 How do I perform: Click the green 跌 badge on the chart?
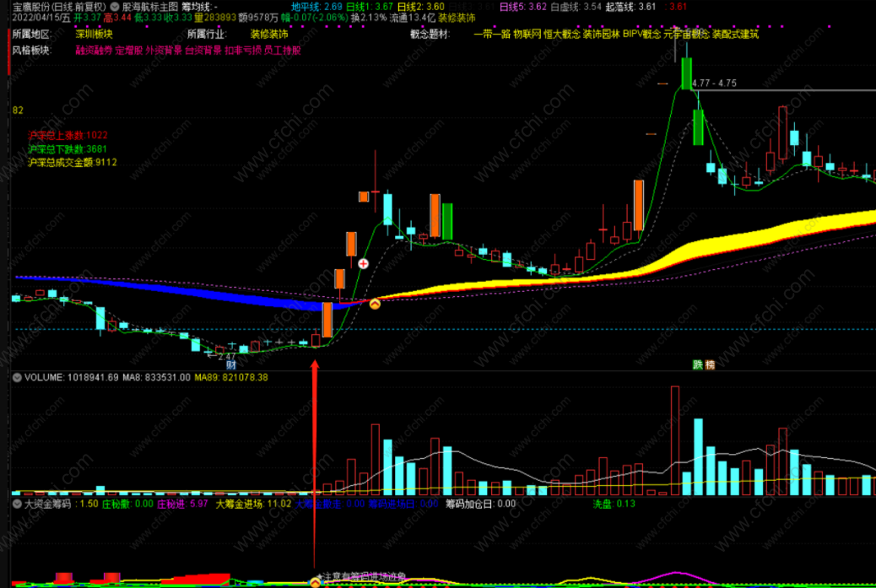point(698,364)
